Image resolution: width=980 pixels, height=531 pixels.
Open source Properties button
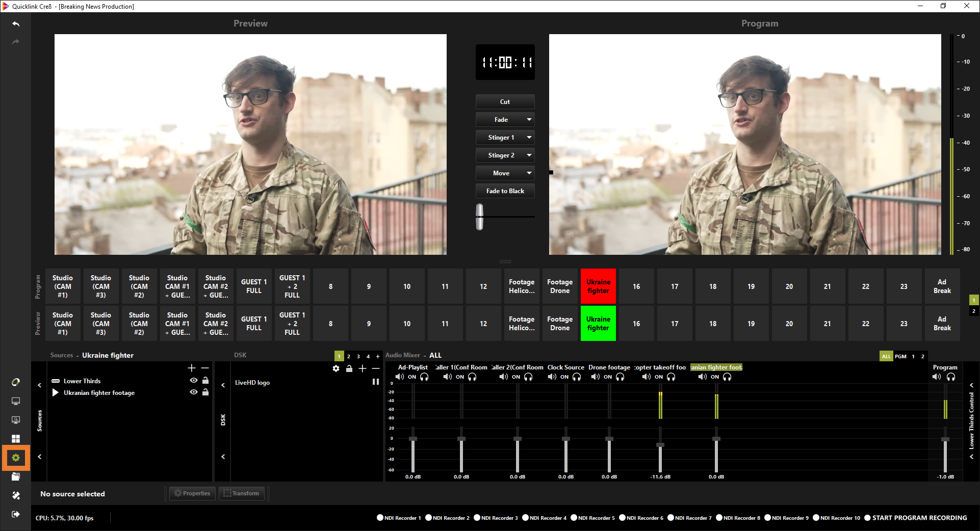point(192,493)
